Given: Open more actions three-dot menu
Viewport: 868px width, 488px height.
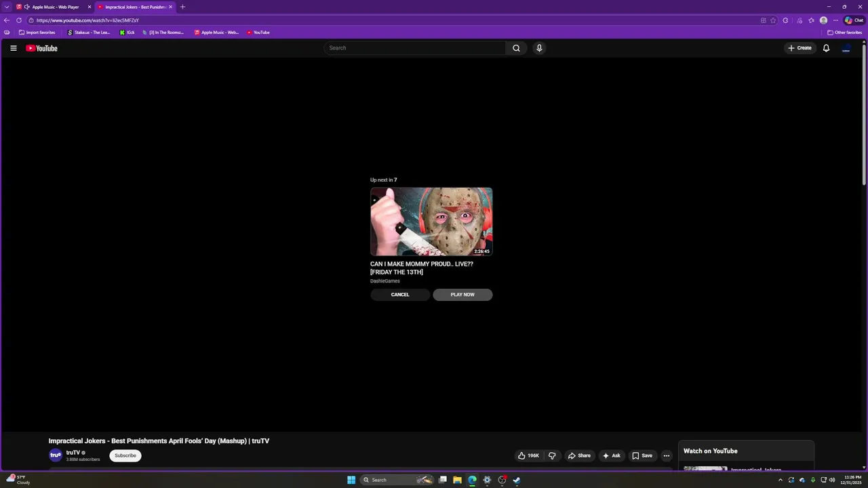Looking at the screenshot, I should (x=667, y=455).
